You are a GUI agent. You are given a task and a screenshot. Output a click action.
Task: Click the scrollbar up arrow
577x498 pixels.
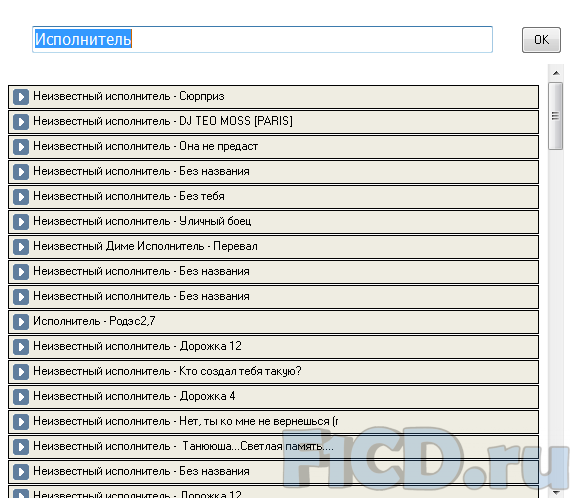click(x=556, y=73)
